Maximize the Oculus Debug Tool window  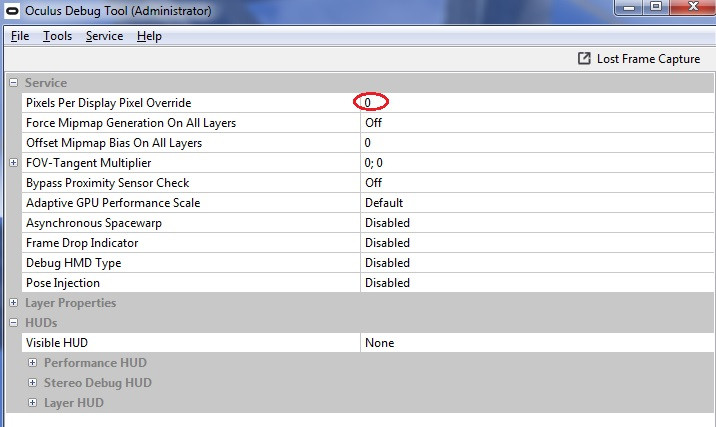[656, 7]
